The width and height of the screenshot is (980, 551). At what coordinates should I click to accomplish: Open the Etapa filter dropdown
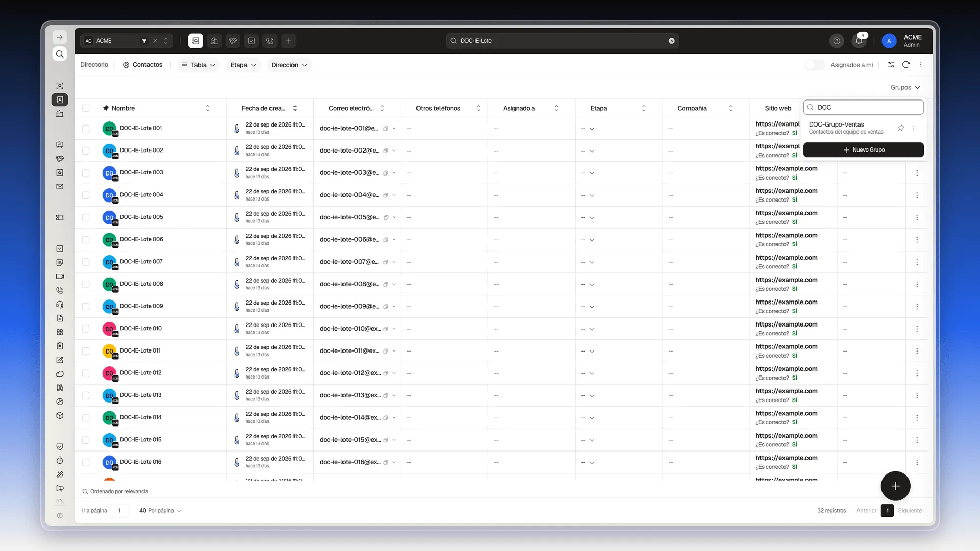click(243, 65)
